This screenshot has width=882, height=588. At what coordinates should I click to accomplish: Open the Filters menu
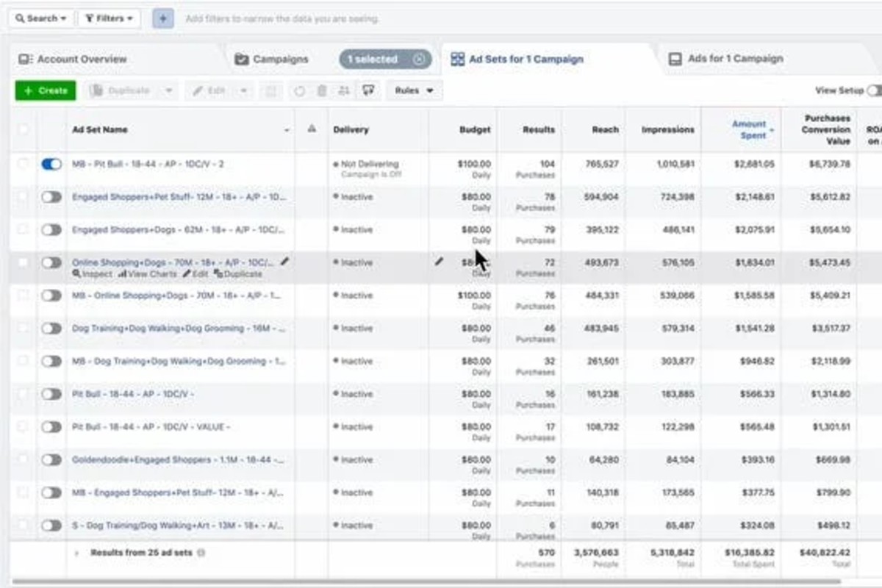pyautogui.click(x=107, y=18)
